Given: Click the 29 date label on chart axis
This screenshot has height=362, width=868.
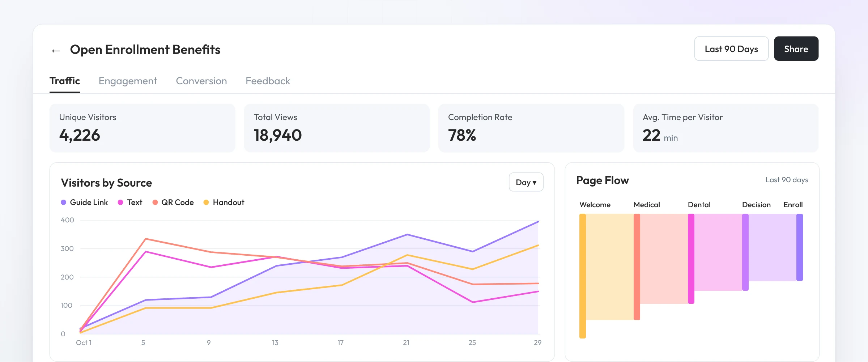Looking at the screenshot, I should tap(537, 342).
